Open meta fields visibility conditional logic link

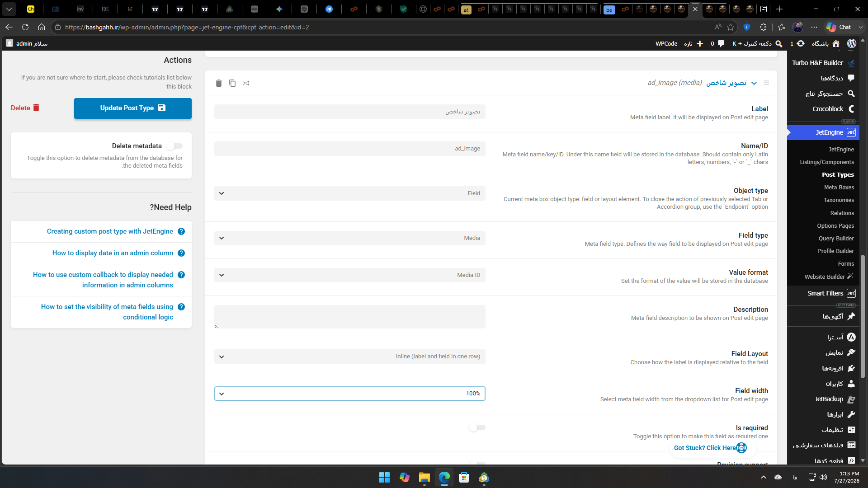107,312
